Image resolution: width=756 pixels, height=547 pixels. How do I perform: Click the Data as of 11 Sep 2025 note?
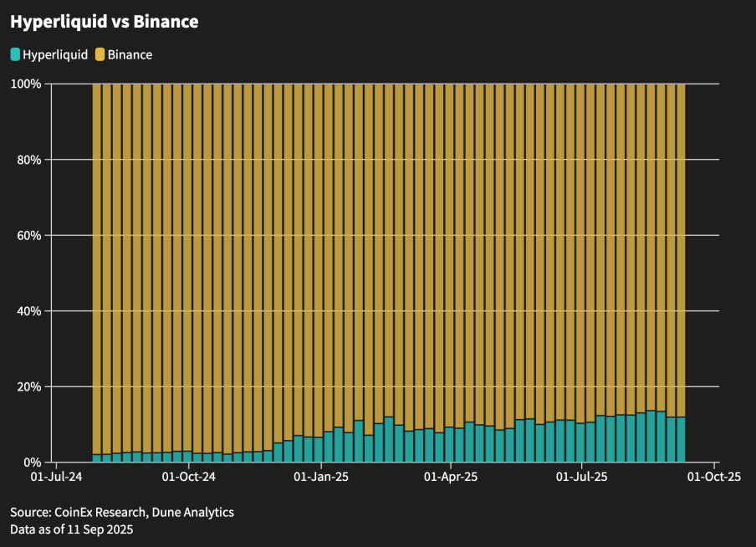71,529
